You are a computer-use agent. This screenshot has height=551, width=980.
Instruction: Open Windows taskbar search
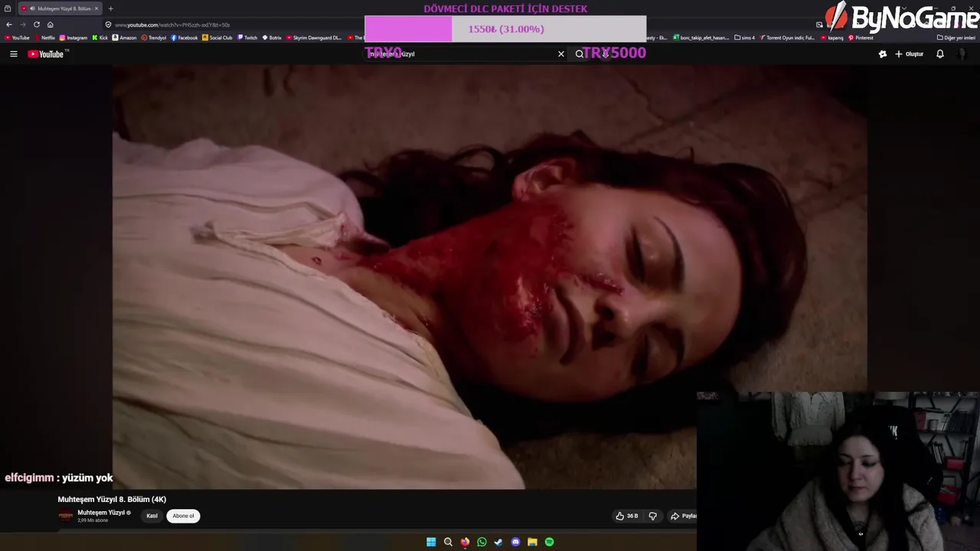(x=448, y=542)
